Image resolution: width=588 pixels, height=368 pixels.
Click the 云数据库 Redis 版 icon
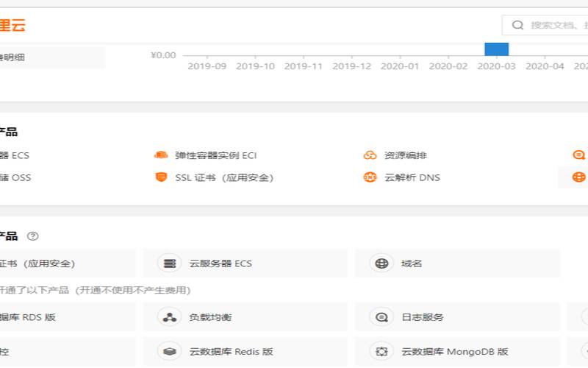pos(170,352)
